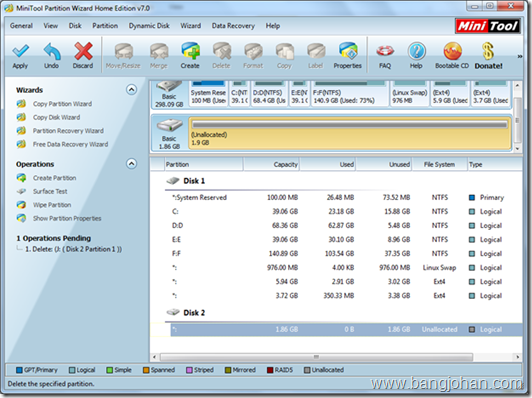
Task: Launch Partition Recovery Wizard
Action: (68, 131)
